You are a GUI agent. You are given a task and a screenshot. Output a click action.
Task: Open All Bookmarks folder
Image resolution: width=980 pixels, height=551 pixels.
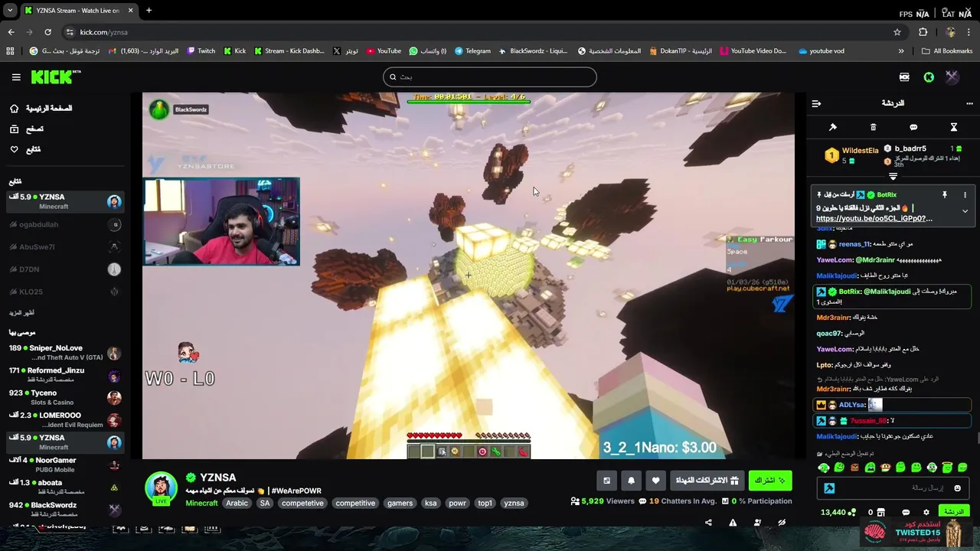pos(947,51)
